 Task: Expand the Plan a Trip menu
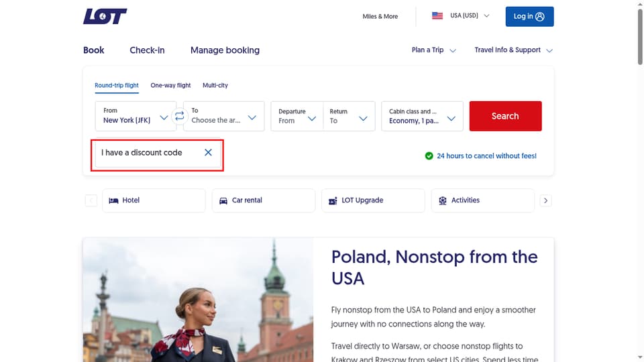[x=434, y=50]
